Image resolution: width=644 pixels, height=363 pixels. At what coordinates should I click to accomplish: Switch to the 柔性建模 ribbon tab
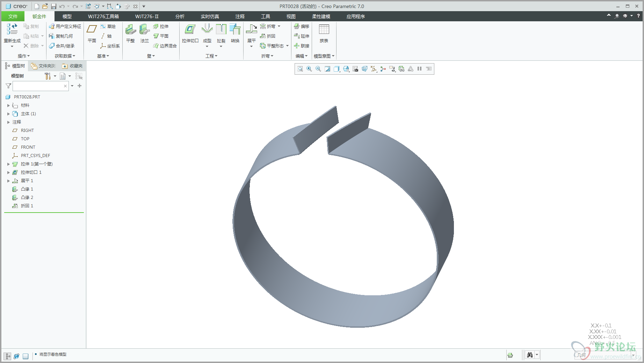pyautogui.click(x=321, y=16)
